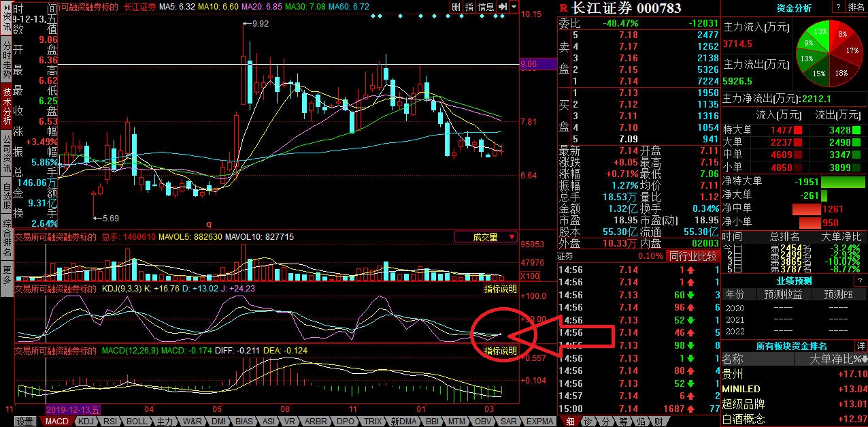This screenshot has height=427, width=868.
Task: Click the 长江证券 000783 stock title
Action: [x=626, y=7]
